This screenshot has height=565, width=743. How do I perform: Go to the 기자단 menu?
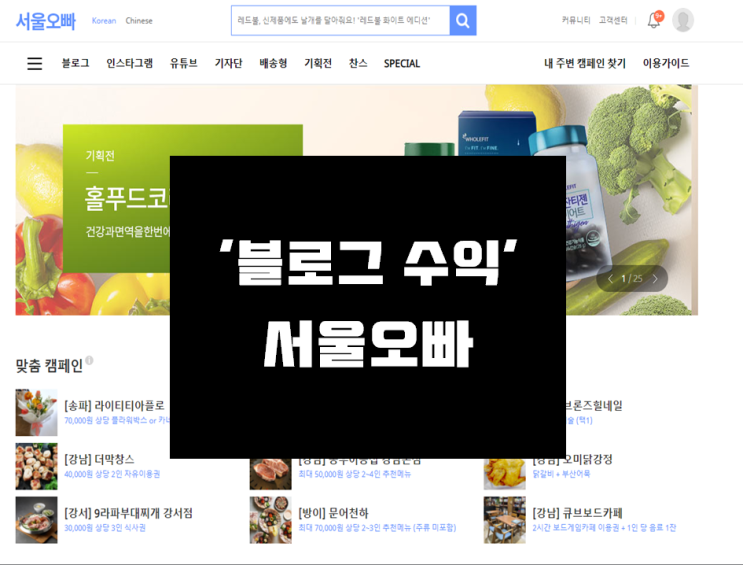228,64
